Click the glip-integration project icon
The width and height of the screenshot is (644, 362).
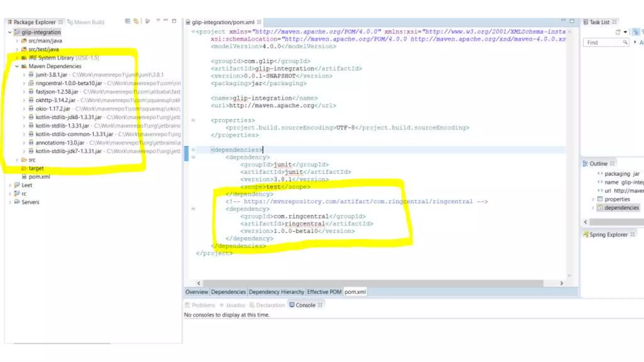17,32
